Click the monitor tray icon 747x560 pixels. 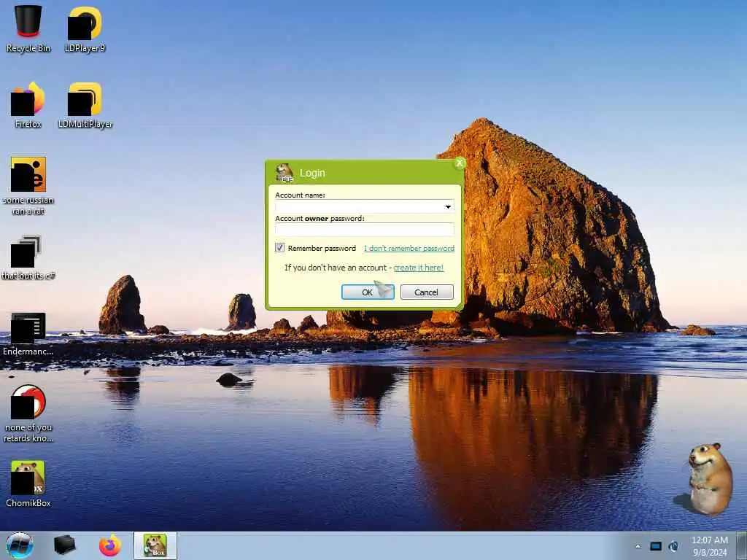pos(656,546)
